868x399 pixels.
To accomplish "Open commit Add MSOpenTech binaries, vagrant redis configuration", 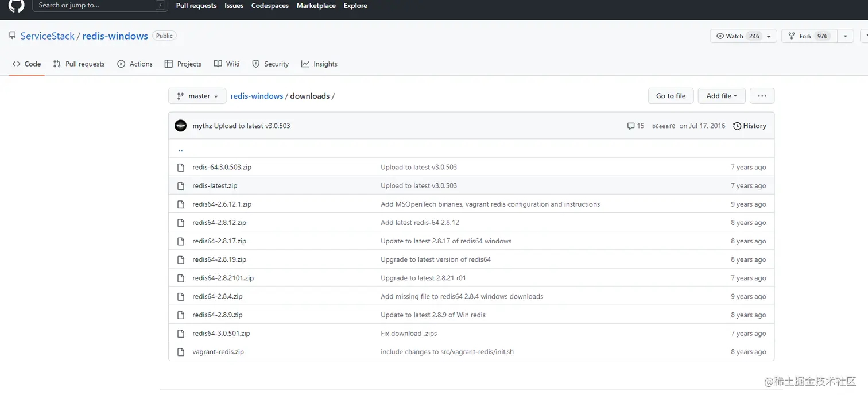I will [x=490, y=204].
